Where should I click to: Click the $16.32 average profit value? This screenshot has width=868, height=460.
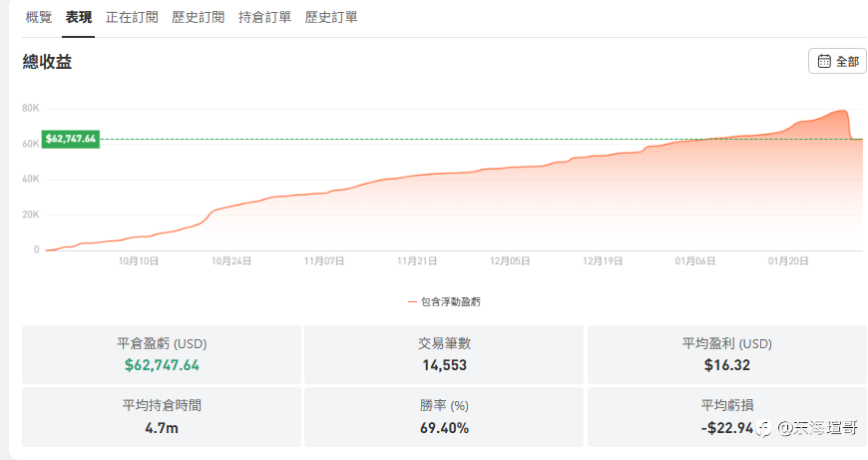point(727,365)
